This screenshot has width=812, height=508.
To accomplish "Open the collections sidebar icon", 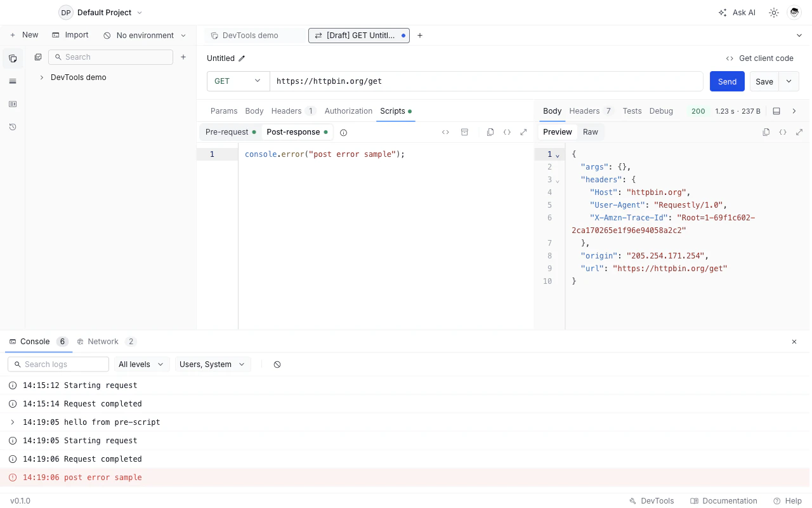I will pyautogui.click(x=13, y=58).
